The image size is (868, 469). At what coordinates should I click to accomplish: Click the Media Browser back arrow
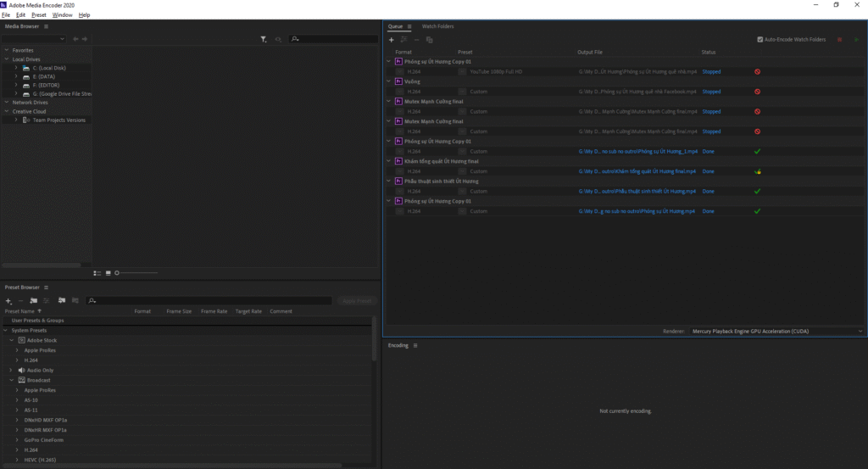(x=75, y=39)
